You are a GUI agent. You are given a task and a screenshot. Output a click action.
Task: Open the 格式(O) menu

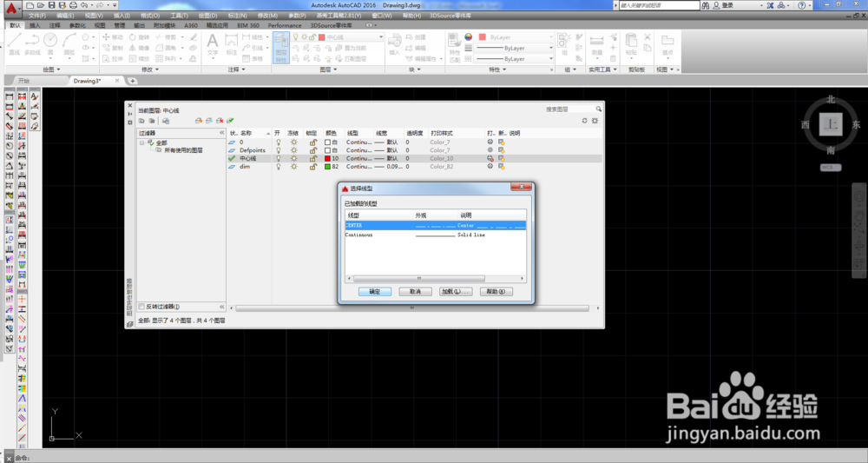coord(150,16)
